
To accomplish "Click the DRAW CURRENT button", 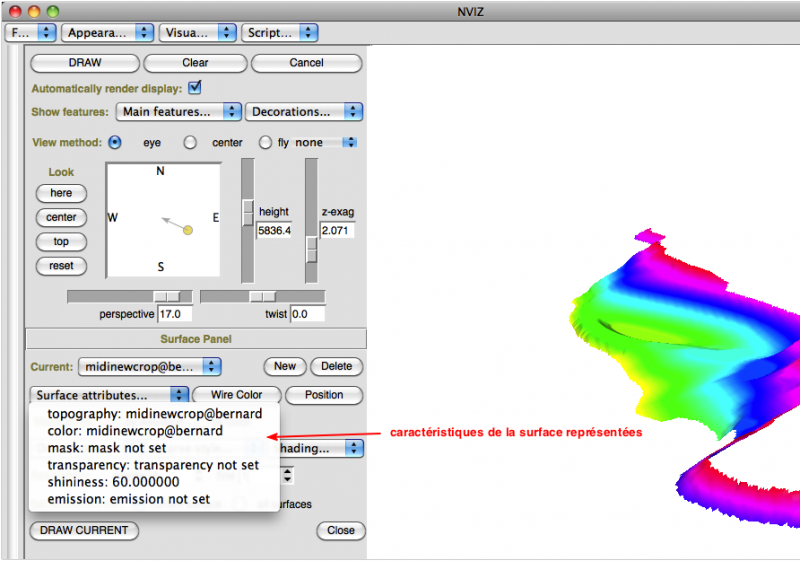I will 84,530.
